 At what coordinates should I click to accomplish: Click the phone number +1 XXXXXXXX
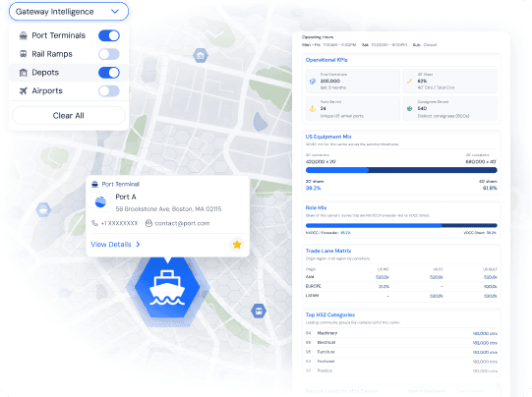point(119,223)
